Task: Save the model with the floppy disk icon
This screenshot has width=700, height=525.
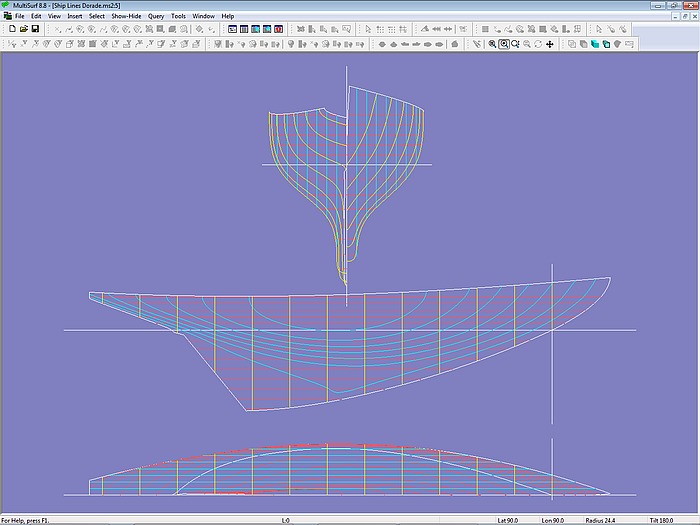Action: 35,29
